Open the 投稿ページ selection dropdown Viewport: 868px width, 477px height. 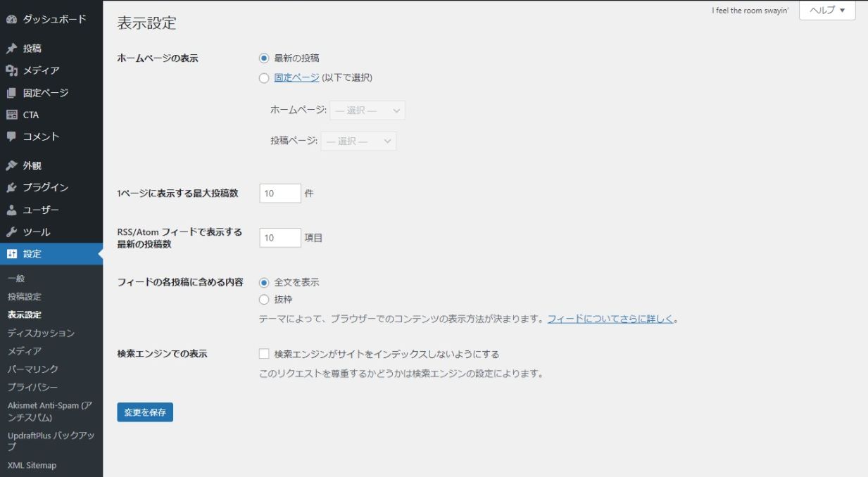[358, 141]
